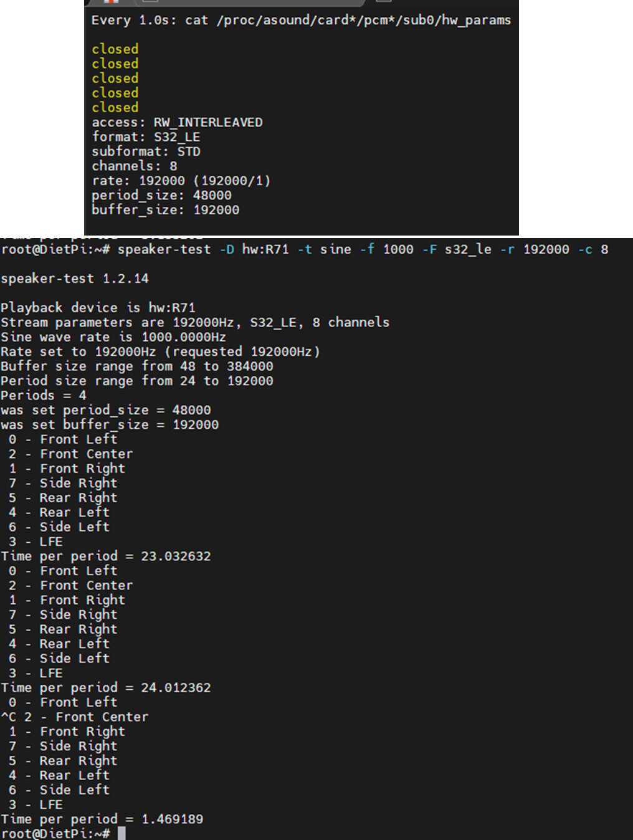
Task: Click the 'Buffer size range' line
Action: tap(136, 366)
